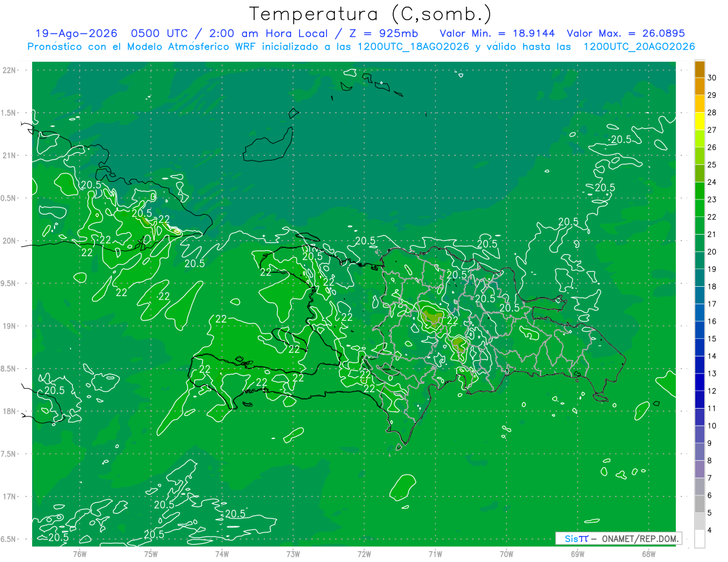Click the legend value '15'
This screenshot has height=562, width=728.
[712, 339]
